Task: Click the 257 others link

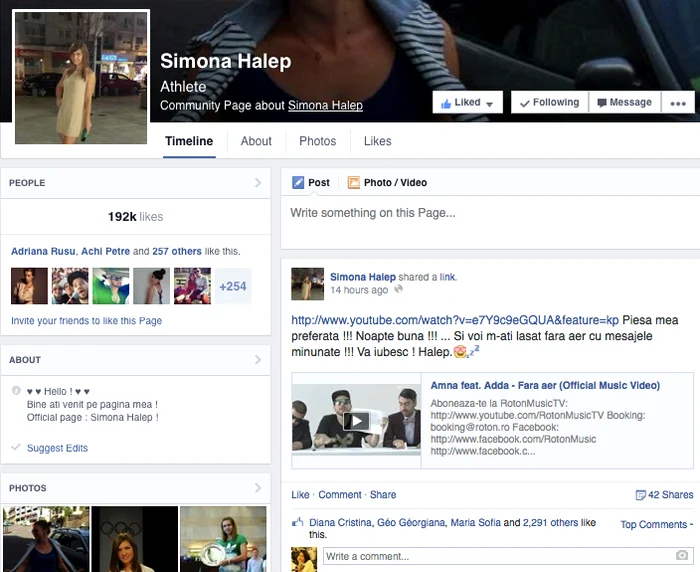Action: (x=177, y=251)
